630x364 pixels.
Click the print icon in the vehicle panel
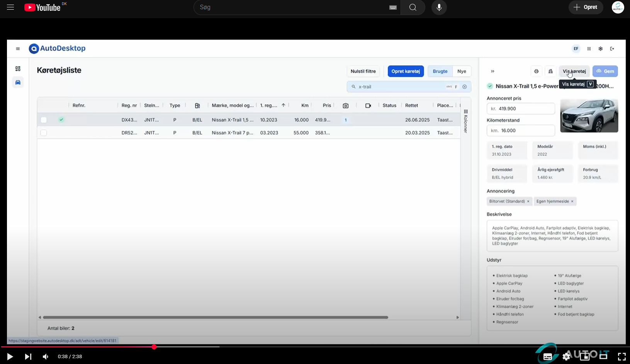536,71
